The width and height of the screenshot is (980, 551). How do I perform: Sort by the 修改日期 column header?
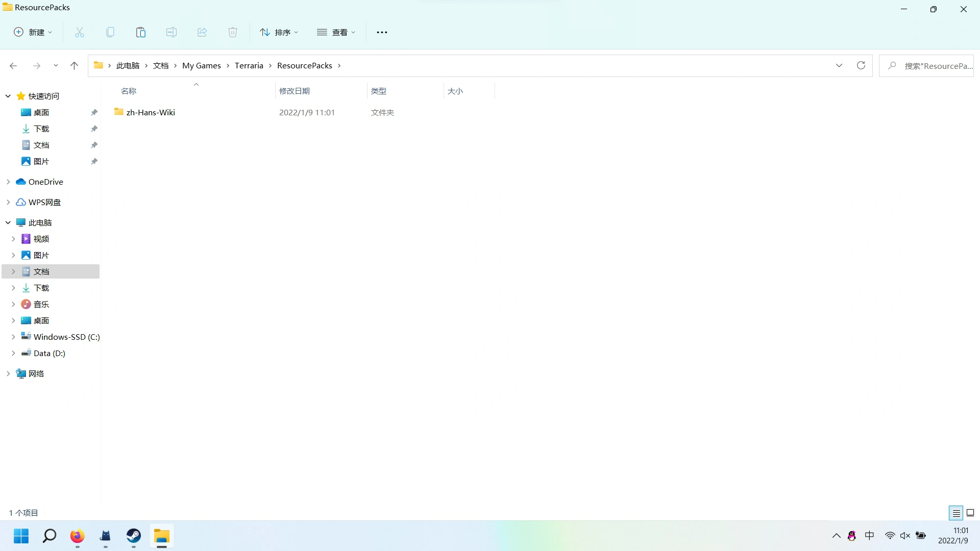click(295, 91)
